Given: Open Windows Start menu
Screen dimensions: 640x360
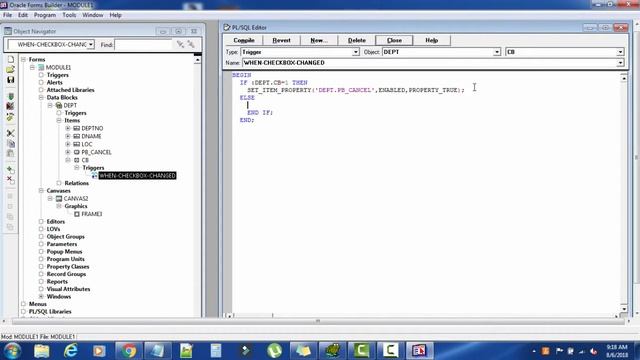Looking at the screenshot, I should coord(12,351).
